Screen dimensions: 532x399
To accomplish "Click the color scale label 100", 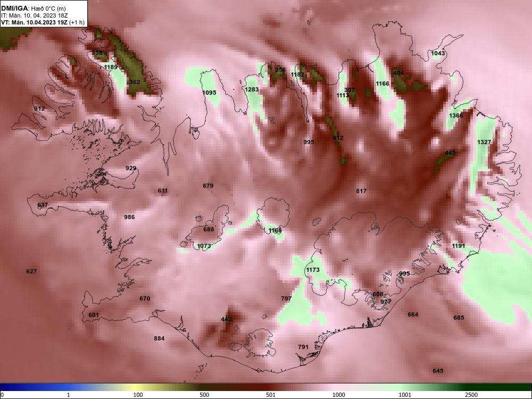I will (x=138, y=395).
